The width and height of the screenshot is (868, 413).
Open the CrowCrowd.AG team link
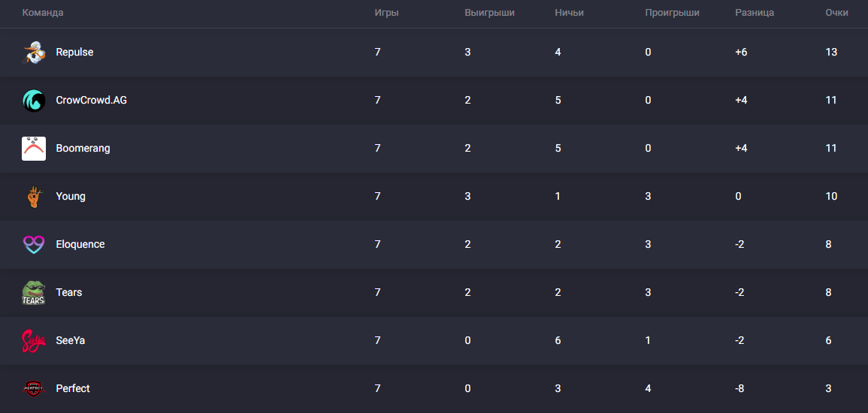[91, 101]
